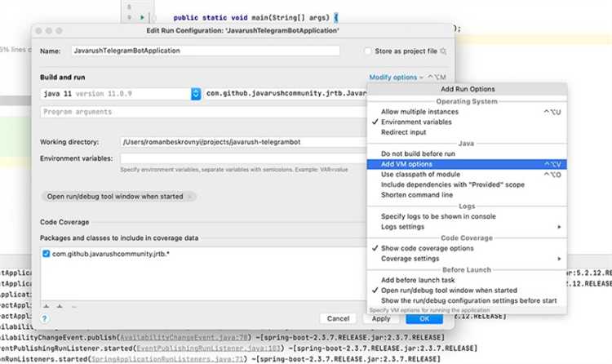The height and width of the screenshot is (364, 612).
Task: Select Add VM options
Action: [x=467, y=164]
